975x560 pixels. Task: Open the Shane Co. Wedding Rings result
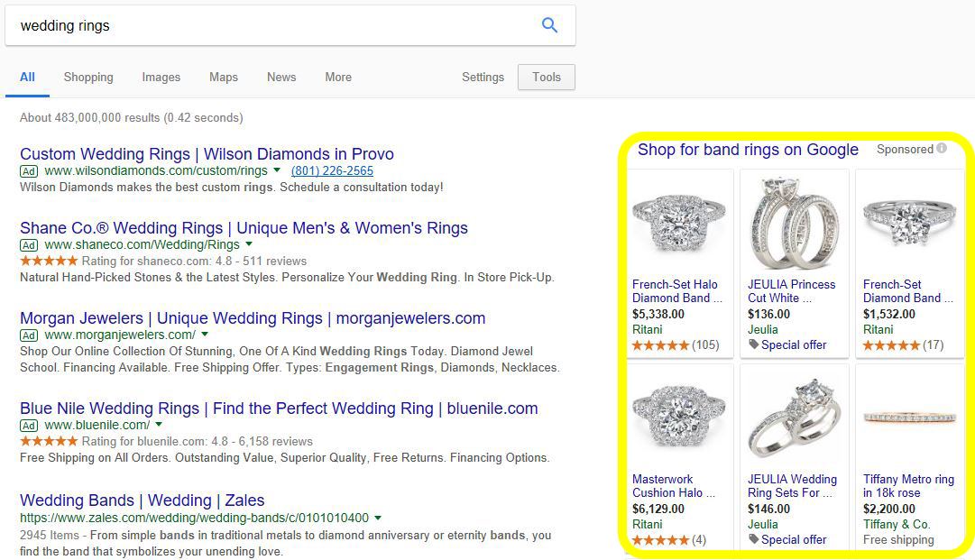pos(244,228)
